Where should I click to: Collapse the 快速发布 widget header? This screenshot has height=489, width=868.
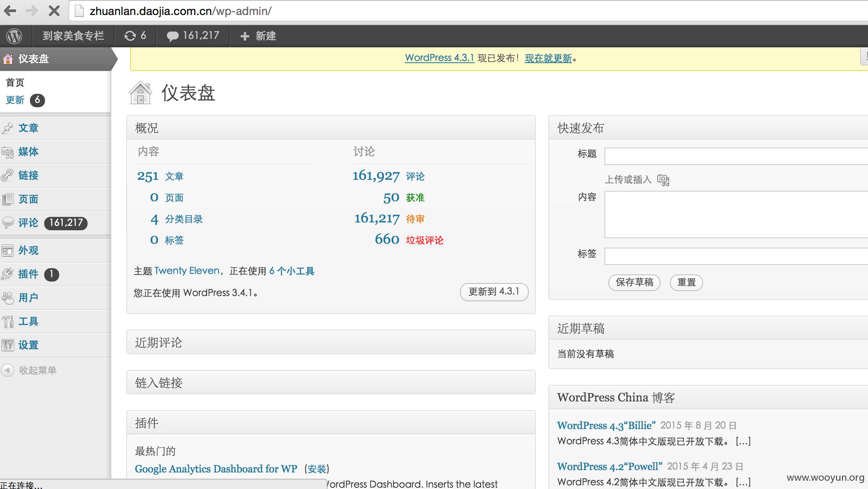[x=709, y=128]
